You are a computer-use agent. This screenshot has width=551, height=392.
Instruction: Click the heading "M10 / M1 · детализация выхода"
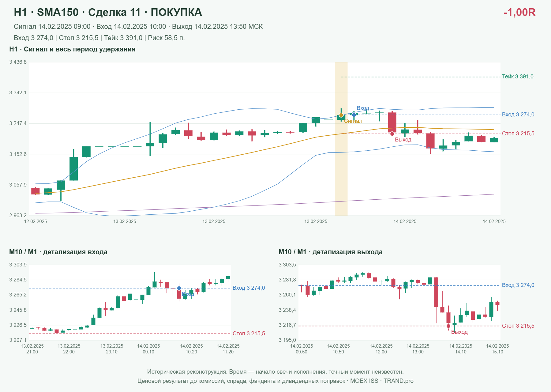pos(331,252)
